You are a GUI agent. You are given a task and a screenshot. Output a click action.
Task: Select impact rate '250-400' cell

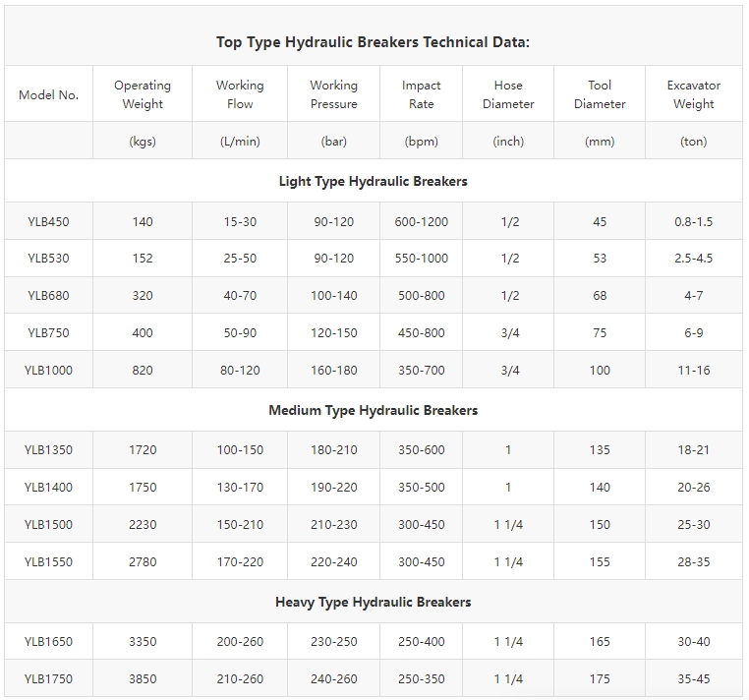pyautogui.click(x=421, y=641)
